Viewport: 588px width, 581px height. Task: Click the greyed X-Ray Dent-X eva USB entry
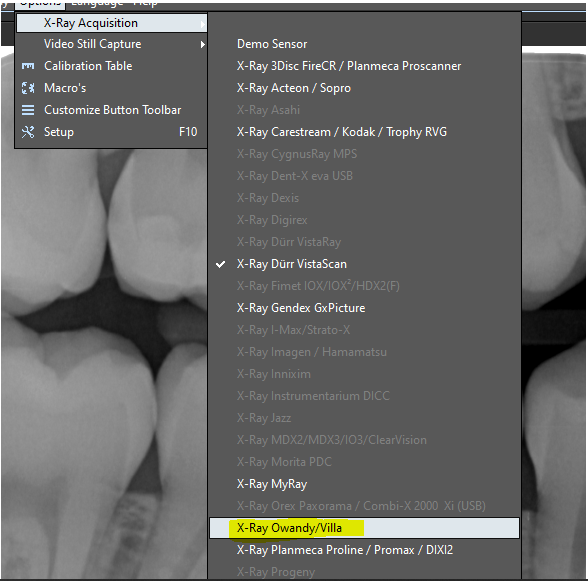[x=364, y=176]
